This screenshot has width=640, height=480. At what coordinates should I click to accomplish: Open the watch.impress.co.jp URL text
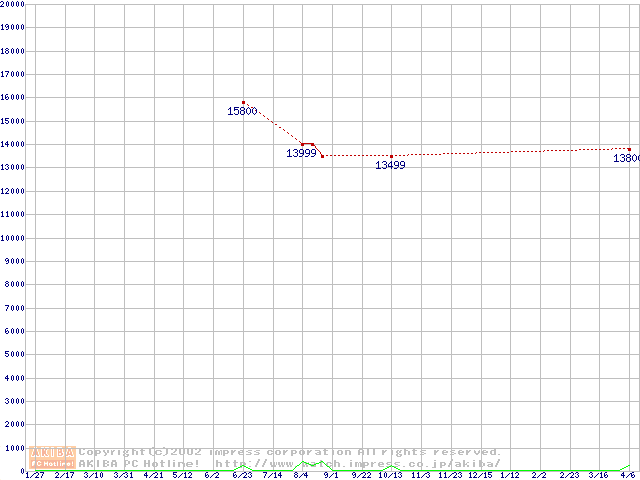[357, 464]
